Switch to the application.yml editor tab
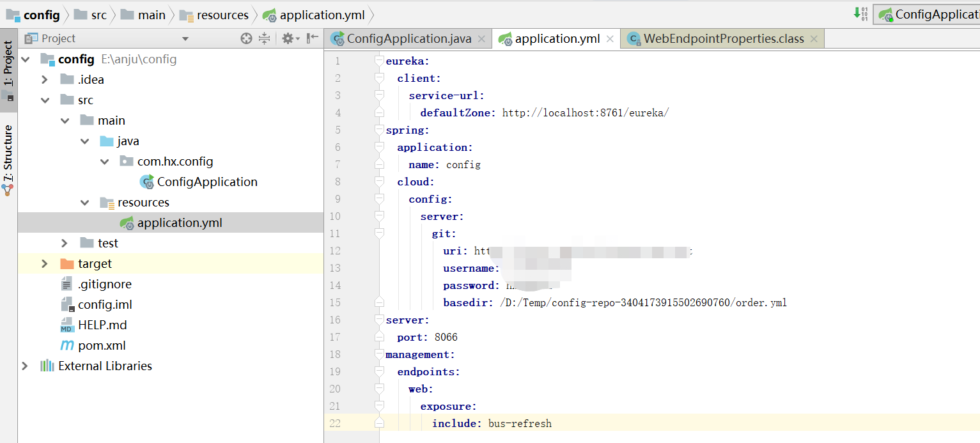980x443 pixels. pyautogui.click(x=557, y=39)
